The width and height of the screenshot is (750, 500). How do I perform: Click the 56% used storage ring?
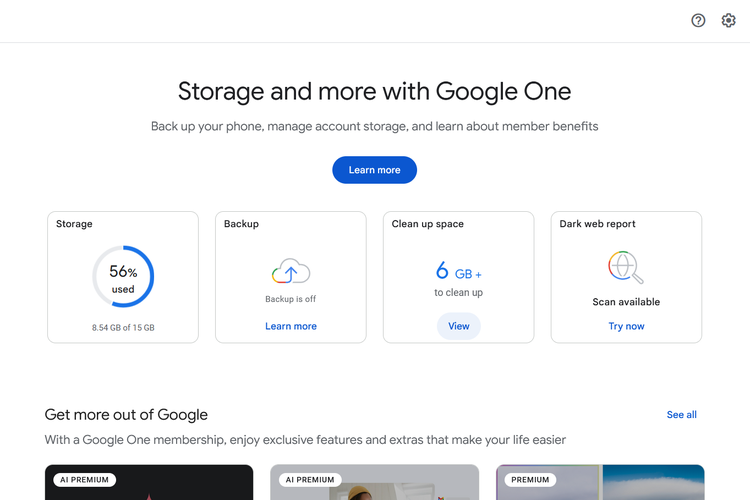(x=123, y=277)
